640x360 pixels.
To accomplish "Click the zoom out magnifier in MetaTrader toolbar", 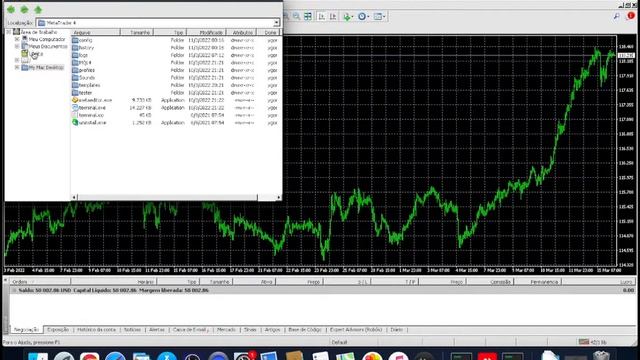I will 296,16.
